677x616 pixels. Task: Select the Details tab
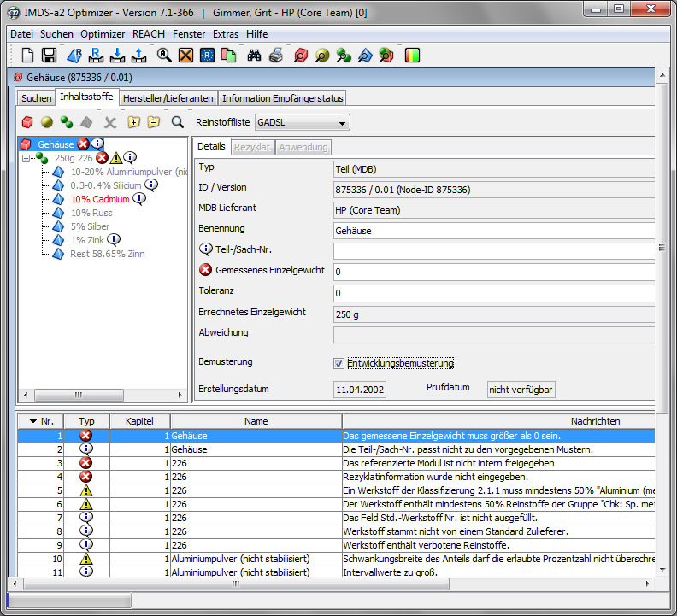(211, 146)
